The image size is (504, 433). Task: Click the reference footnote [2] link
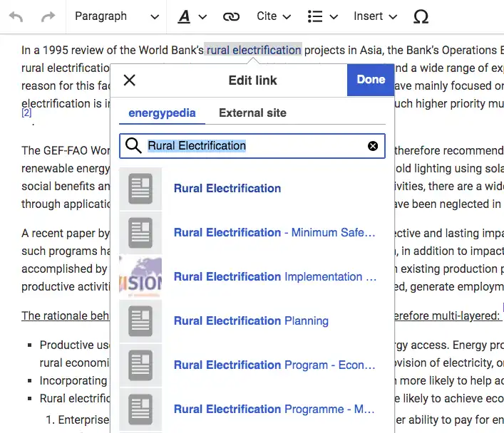coord(26,113)
